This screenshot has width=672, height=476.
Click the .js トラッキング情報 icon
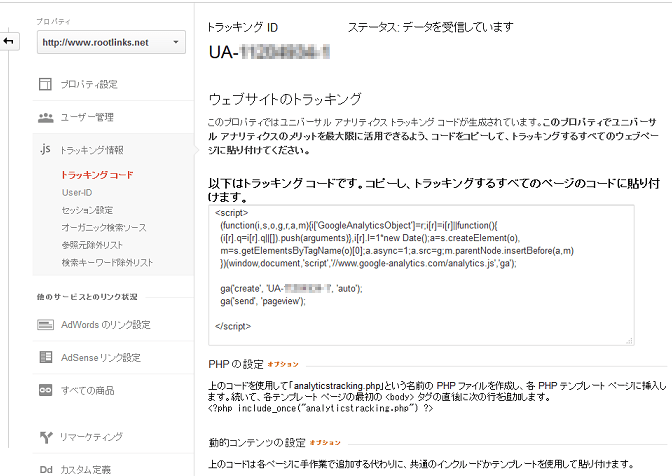point(45,149)
